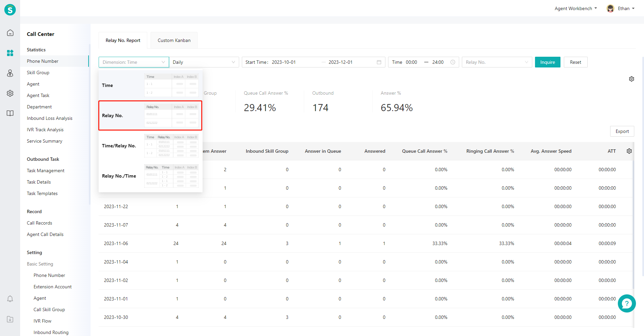Open the download center icon in left rail
This screenshot has height=336, width=644.
tap(10, 319)
